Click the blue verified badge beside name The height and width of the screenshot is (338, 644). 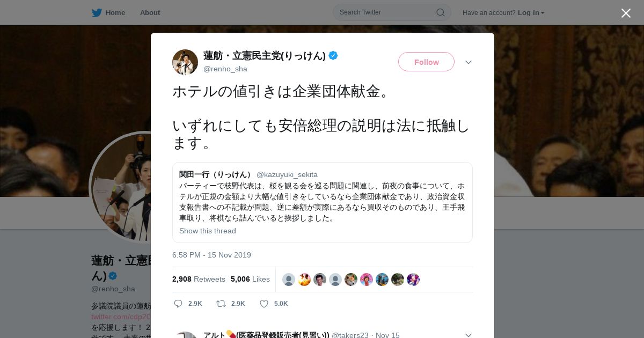point(333,55)
